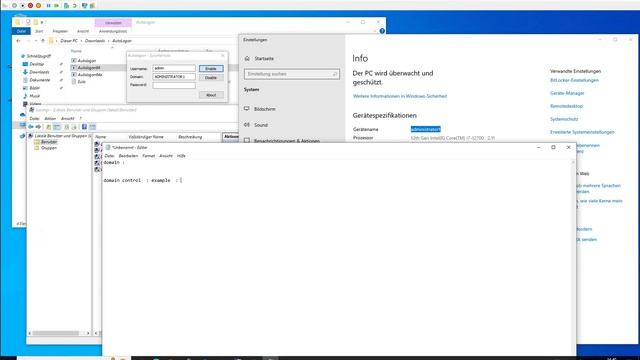The image size is (640, 360).
Task: Click the Sound speaker icon in Settings
Action: (x=247, y=125)
